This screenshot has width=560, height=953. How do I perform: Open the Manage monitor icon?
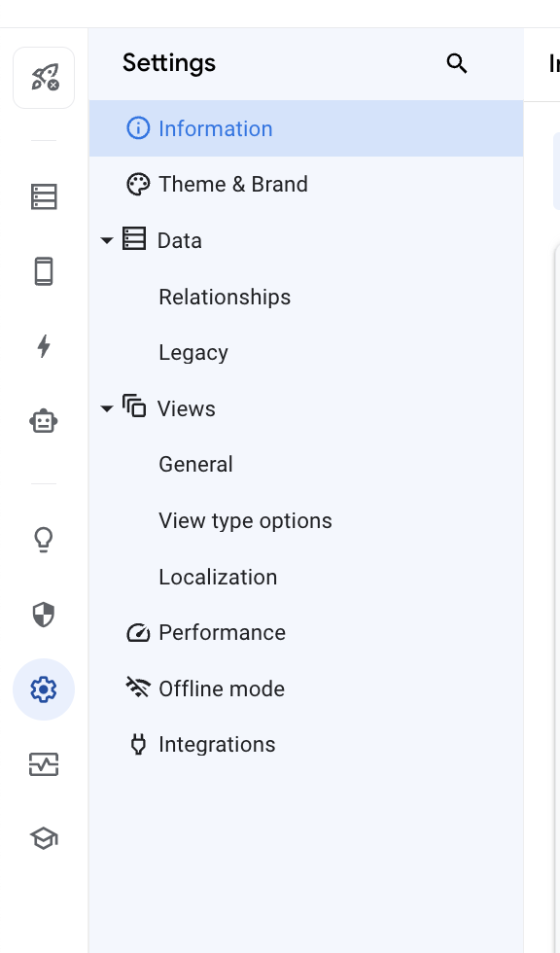pos(44,764)
